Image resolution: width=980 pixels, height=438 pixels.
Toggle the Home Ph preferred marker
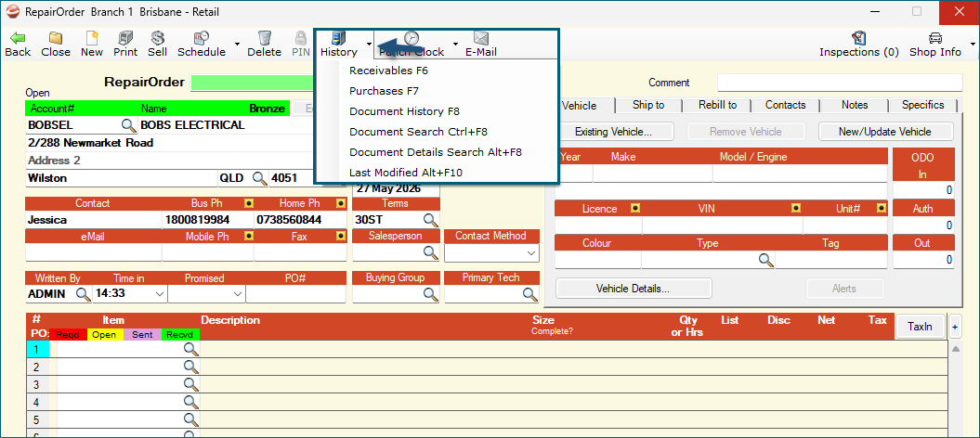coord(341,203)
